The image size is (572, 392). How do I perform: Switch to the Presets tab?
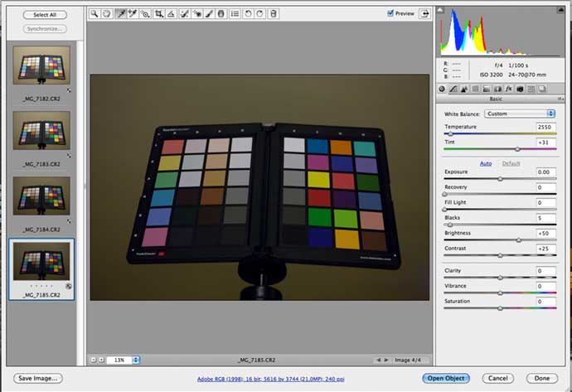(x=531, y=89)
